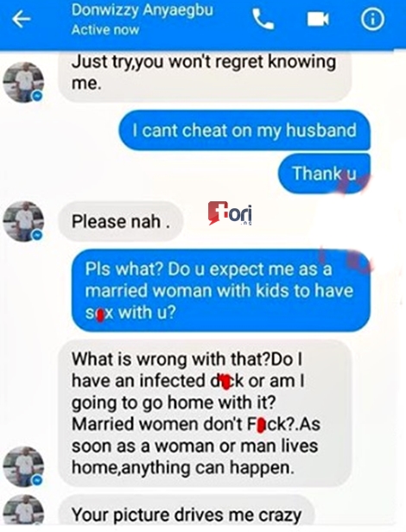This screenshot has height=532, width=406.
Task: Select 'I cant cheat on my husband' bubble
Action: click(x=244, y=130)
